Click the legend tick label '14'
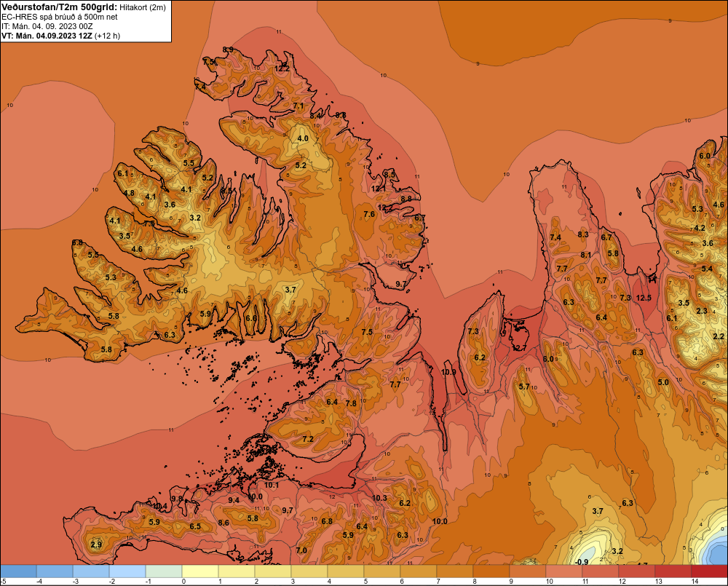 [695, 582]
